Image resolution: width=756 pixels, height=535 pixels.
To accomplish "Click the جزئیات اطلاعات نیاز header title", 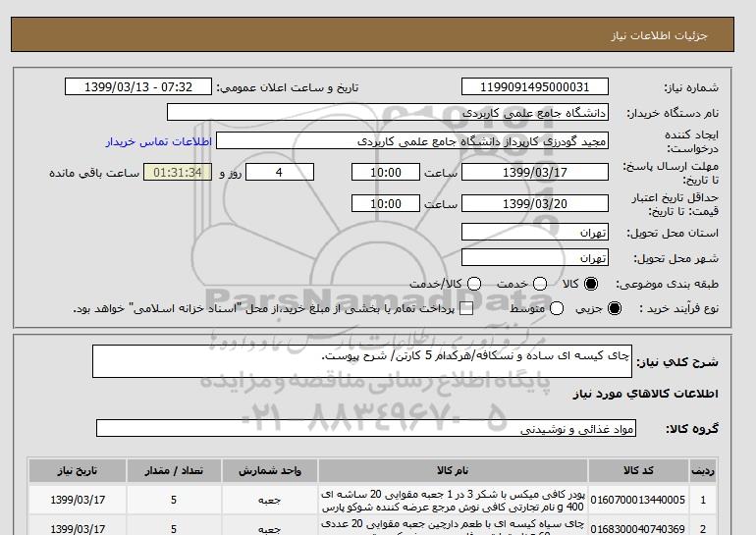I will point(659,35).
